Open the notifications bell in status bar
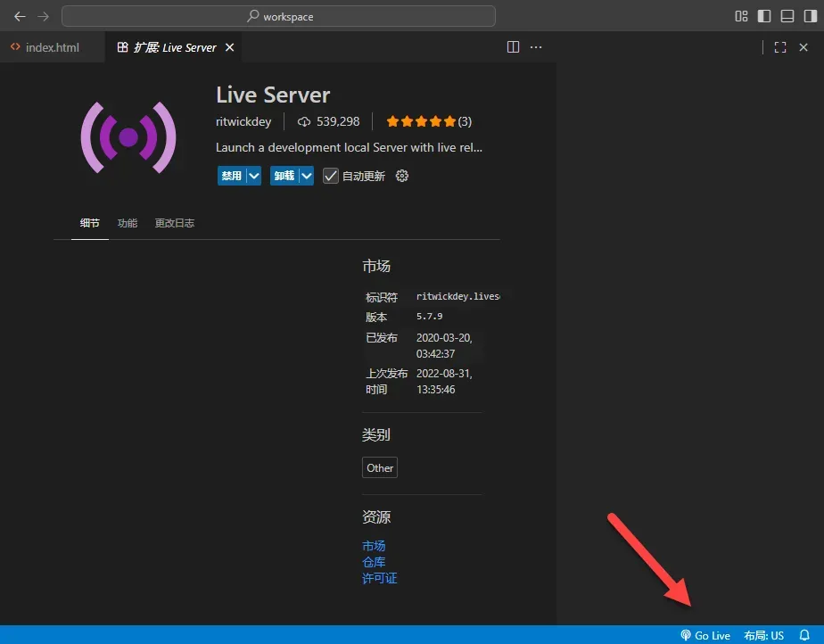 [804, 635]
